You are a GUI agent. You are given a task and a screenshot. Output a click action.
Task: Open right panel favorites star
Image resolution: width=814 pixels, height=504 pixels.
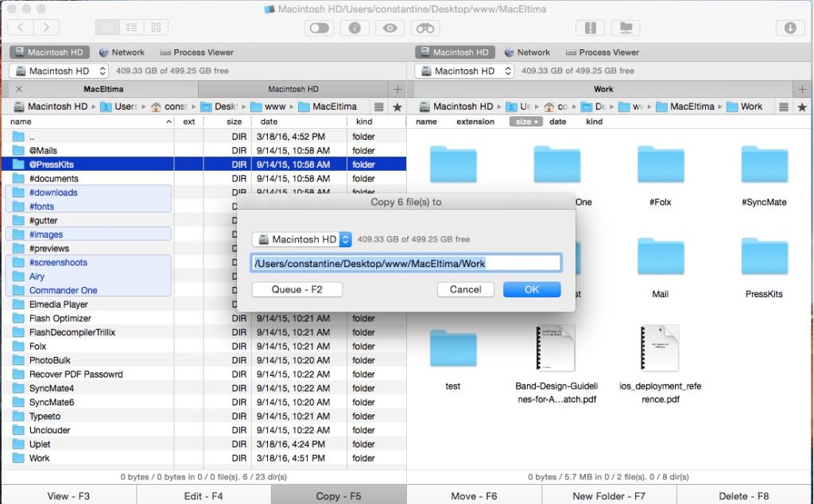click(x=802, y=107)
